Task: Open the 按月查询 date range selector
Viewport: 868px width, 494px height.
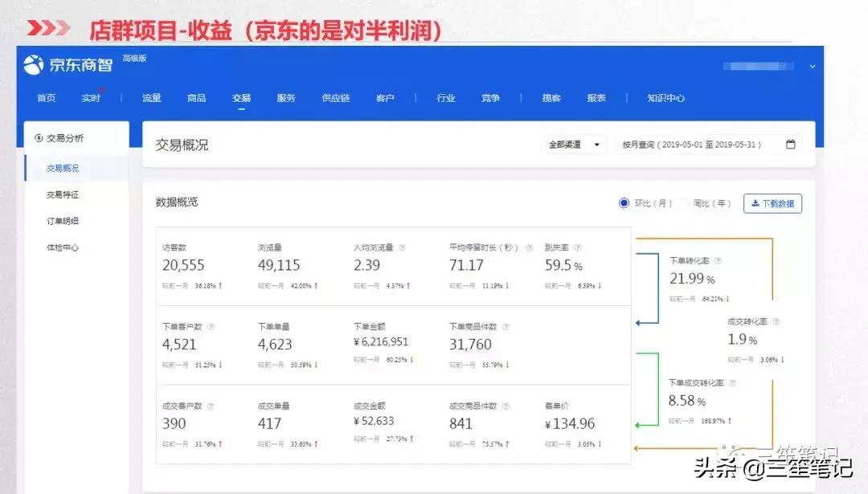Action: pyautogui.click(x=699, y=144)
